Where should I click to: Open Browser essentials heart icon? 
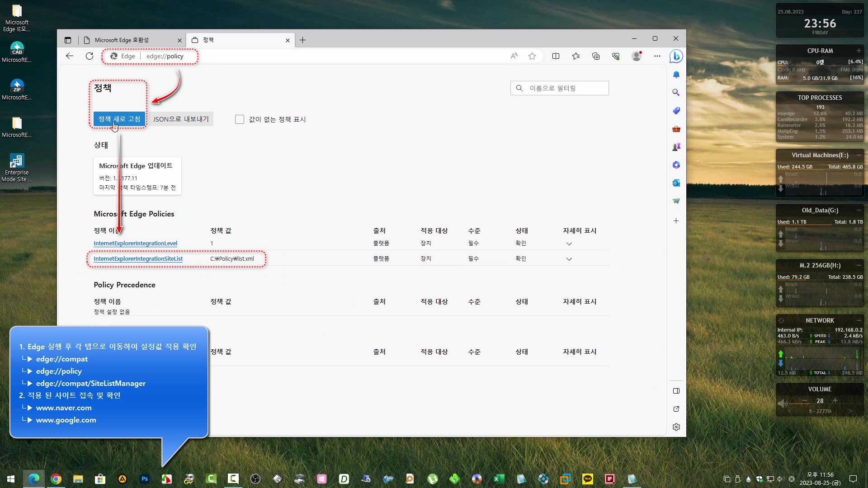pyautogui.click(x=616, y=56)
